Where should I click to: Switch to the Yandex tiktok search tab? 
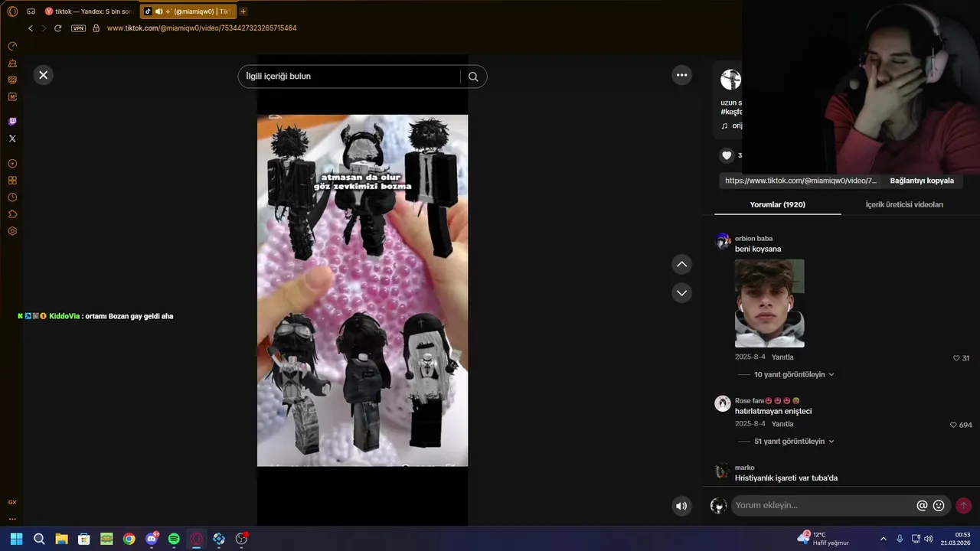coord(88,11)
